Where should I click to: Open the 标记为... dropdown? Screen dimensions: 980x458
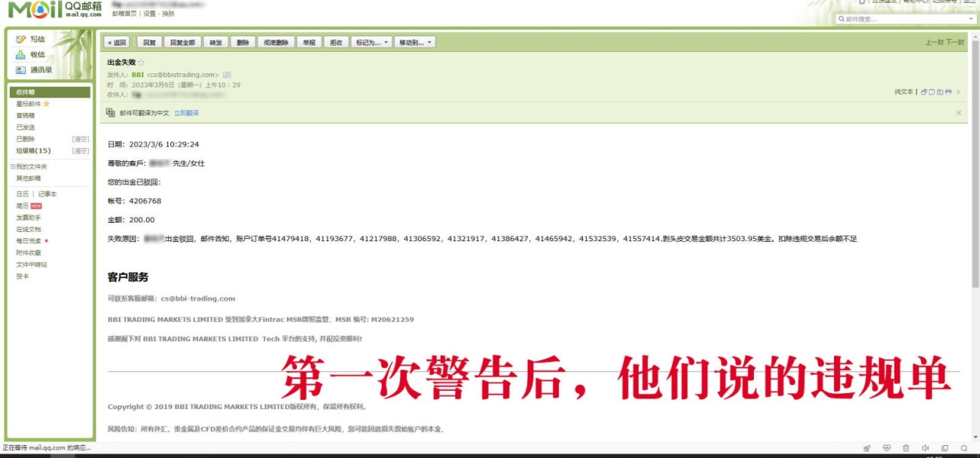point(371,43)
